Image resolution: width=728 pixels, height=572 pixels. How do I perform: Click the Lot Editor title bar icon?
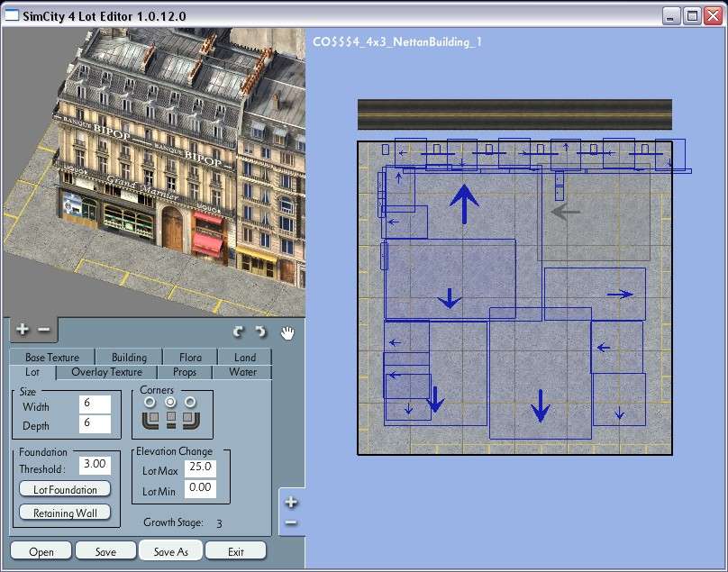click(x=12, y=16)
